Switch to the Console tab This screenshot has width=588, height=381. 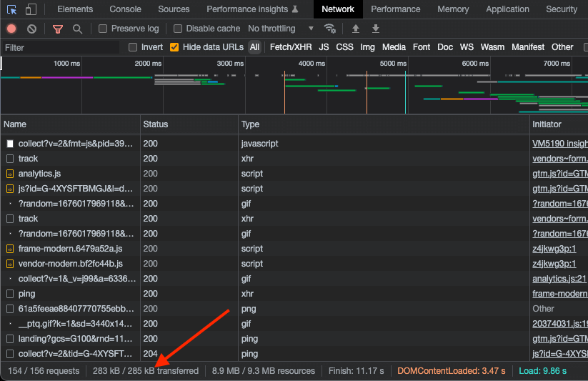(125, 9)
